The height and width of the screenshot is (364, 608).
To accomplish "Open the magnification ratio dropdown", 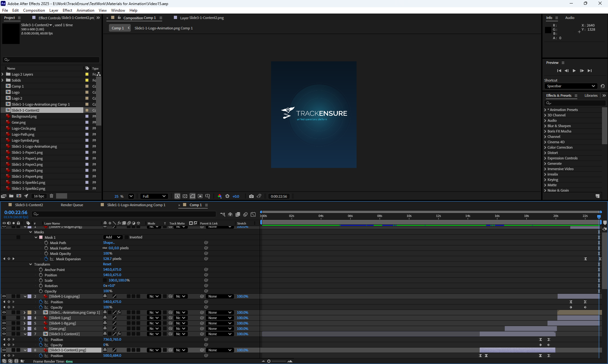I will point(131,196).
